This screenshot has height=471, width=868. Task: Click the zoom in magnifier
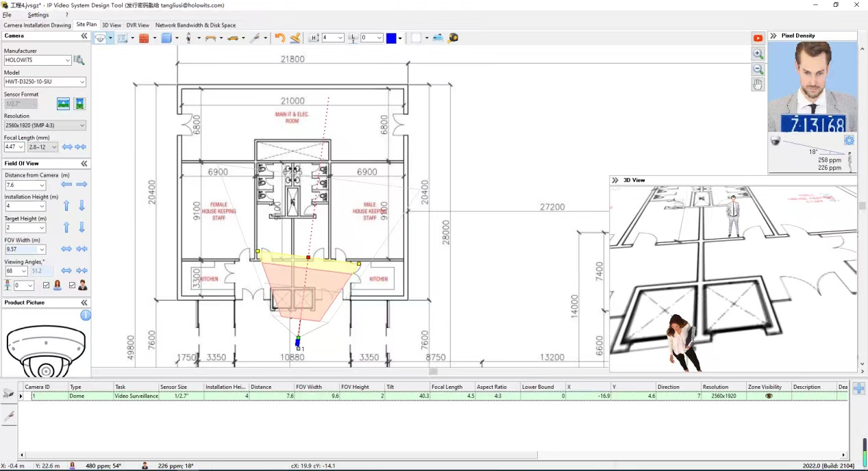[x=758, y=54]
